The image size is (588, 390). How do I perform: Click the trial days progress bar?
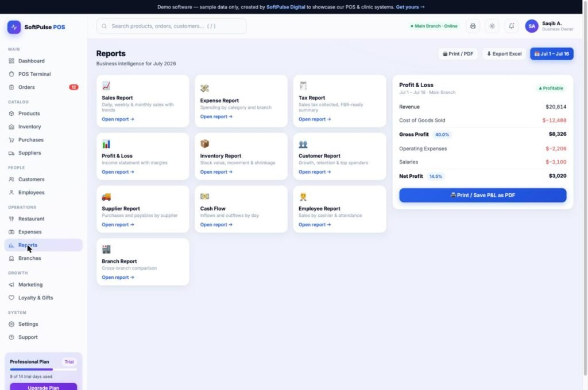coord(44,369)
